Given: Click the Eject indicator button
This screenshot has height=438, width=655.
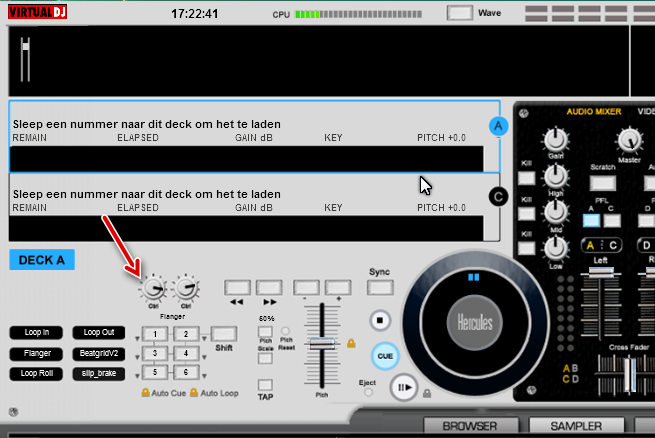Looking at the screenshot, I should [x=368, y=392].
